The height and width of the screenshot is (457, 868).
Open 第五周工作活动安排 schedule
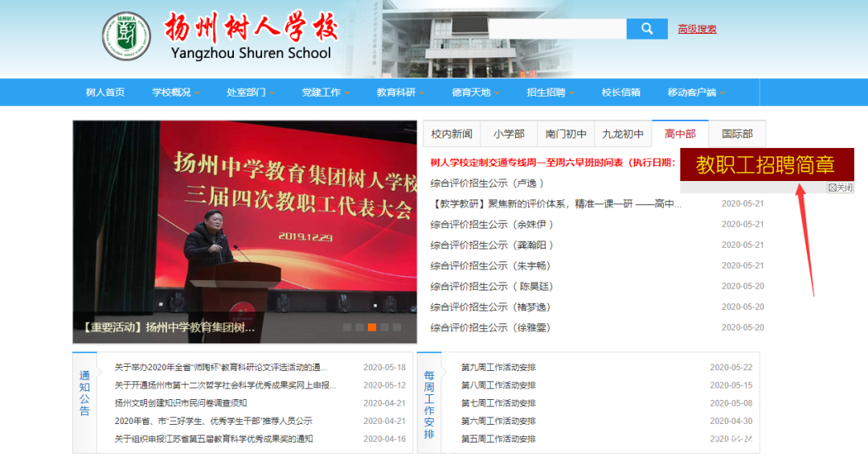pyautogui.click(x=498, y=438)
